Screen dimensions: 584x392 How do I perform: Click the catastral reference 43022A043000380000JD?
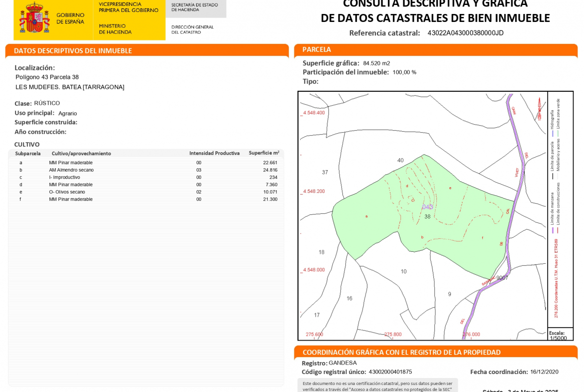pos(465,33)
